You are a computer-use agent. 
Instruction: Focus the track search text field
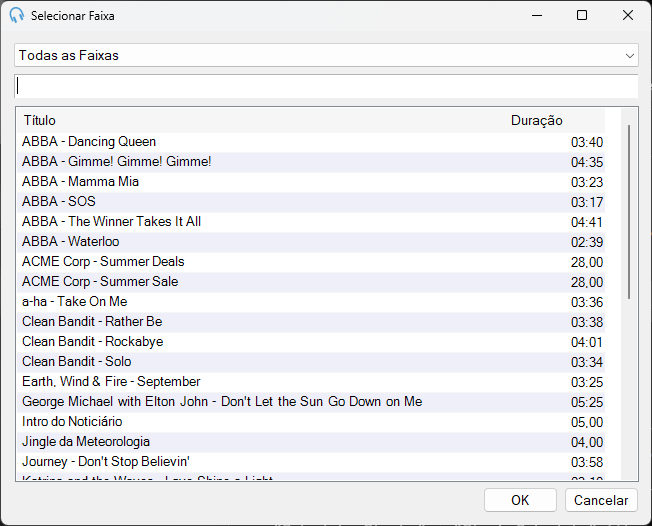click(326, 86)
